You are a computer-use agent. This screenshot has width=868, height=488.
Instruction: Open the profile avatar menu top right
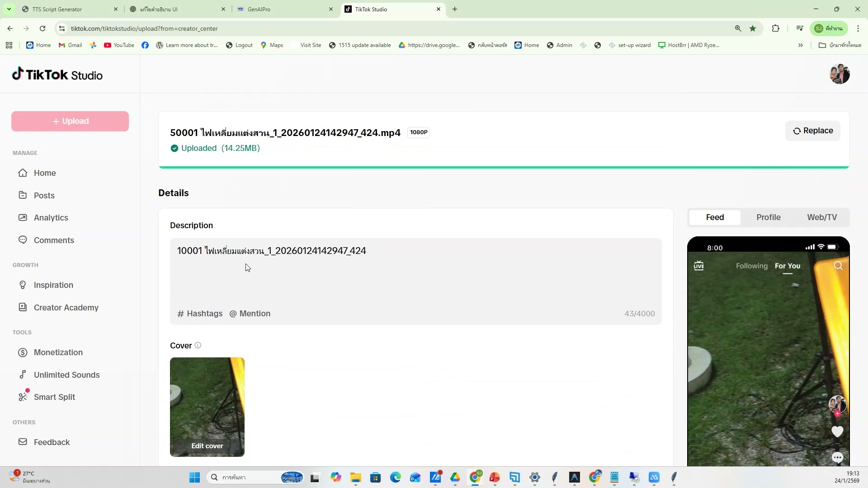(x=839, y=75)
